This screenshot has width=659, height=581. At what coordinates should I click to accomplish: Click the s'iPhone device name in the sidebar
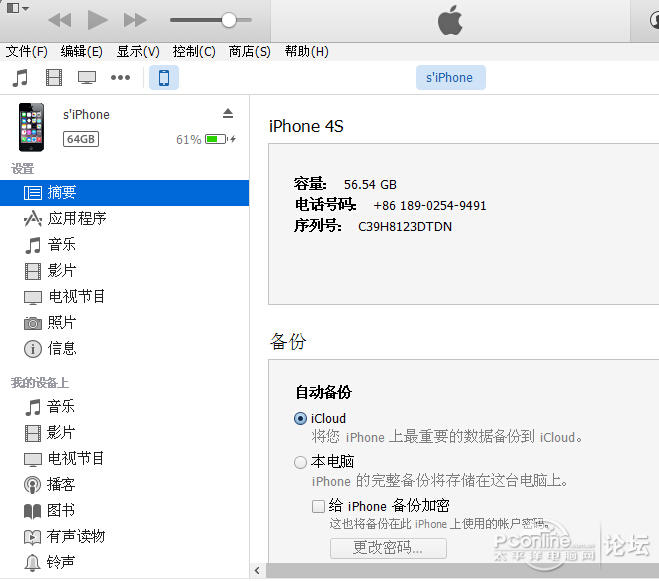(x=86, y=114)
